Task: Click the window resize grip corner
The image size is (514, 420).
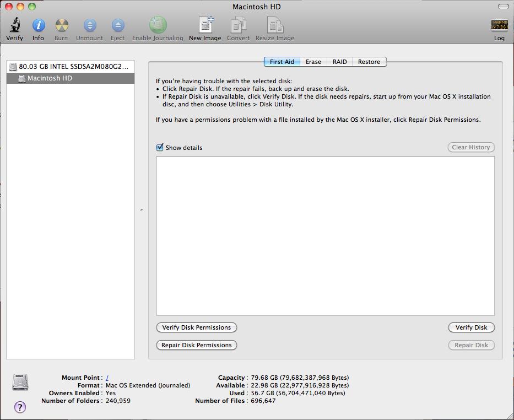Action: (510, 416)
